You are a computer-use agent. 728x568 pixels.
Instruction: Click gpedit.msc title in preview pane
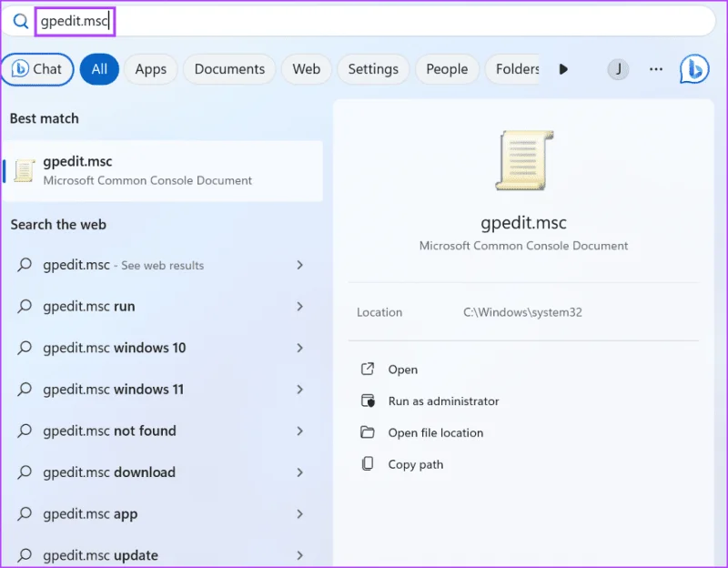click(x=523, y=223)
